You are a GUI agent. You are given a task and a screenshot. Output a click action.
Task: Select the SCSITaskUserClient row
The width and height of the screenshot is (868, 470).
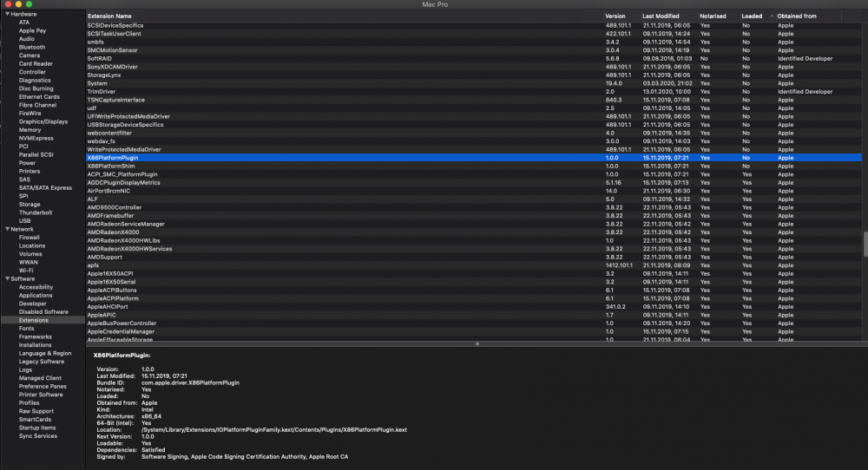(474, 34)
